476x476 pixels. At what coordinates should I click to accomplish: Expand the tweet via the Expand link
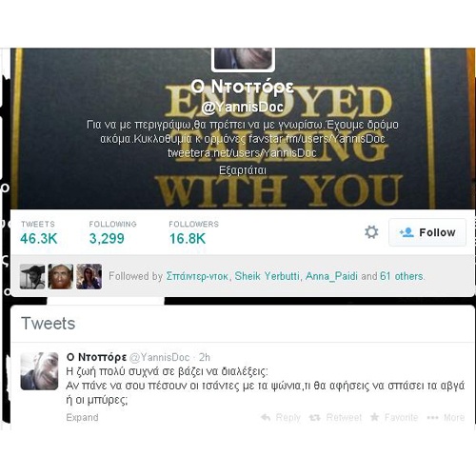(82, 417)
